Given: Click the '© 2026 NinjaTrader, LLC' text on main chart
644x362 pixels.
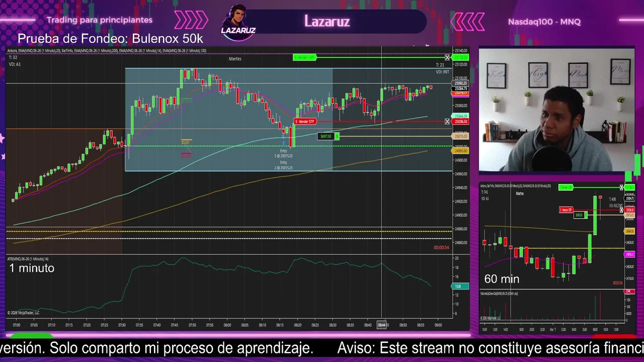Looking at the screenshot, I should point(23,313).
